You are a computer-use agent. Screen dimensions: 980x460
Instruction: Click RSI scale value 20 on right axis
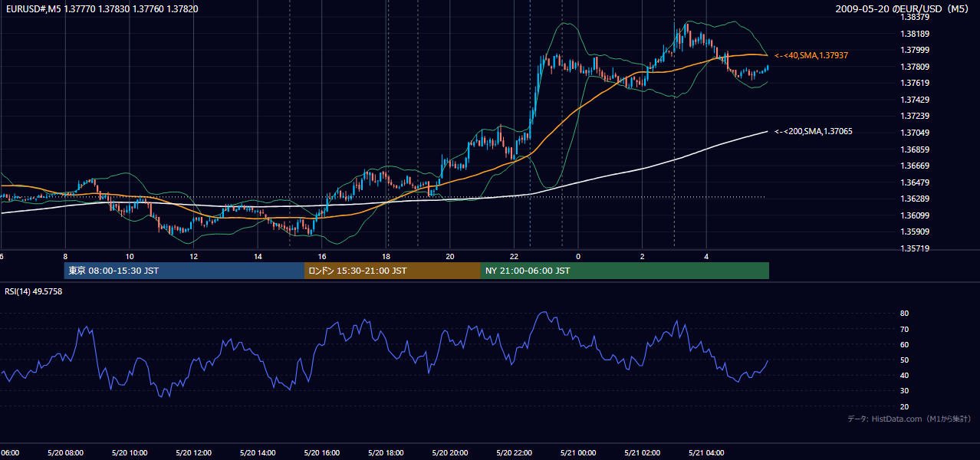coord(905,406)
